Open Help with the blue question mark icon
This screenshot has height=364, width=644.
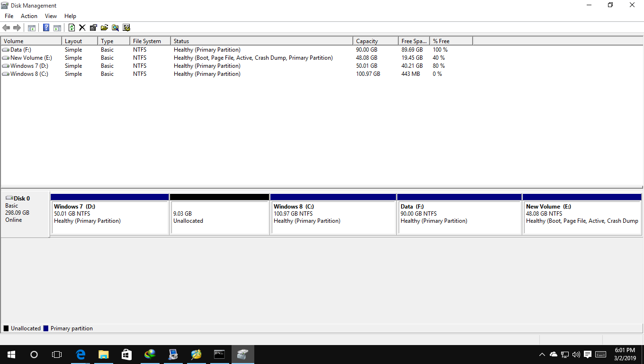pyautogui.click(x=46, y=27)
